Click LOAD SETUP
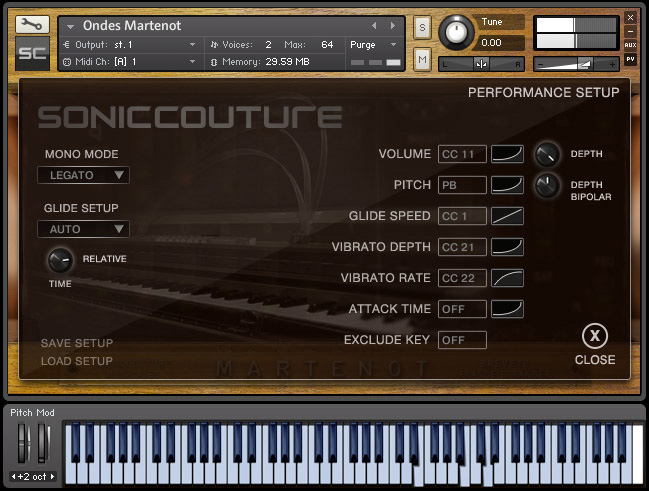Screen dimensions: 649x491 click(77, 361)
